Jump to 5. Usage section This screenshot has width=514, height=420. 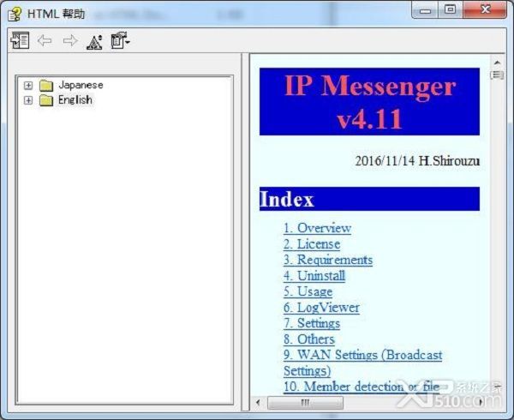[308, 291]
